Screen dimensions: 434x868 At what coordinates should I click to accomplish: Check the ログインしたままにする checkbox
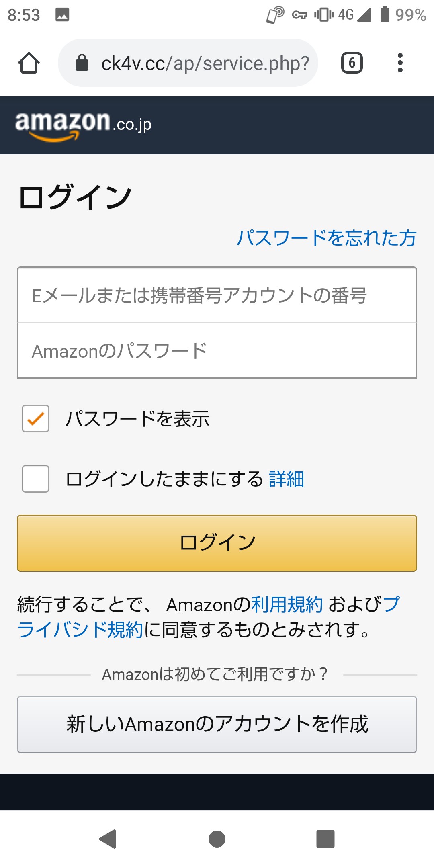pos(36,479)
